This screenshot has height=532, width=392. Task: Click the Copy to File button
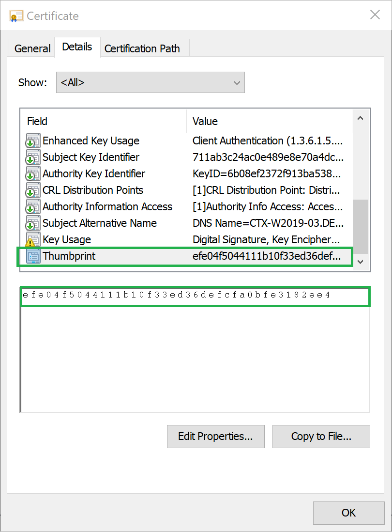[x=321, y=437]
